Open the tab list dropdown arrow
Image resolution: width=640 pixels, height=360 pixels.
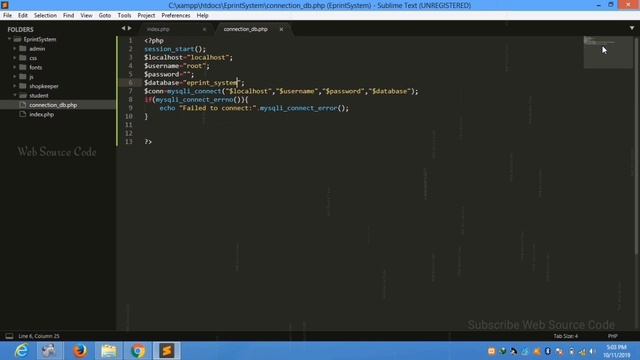[x=631, y=28]
